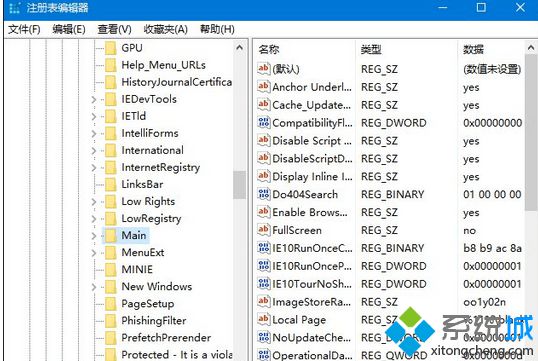Expand the IETld tree node
538x361 pixels.
click(x=94, y=116)
